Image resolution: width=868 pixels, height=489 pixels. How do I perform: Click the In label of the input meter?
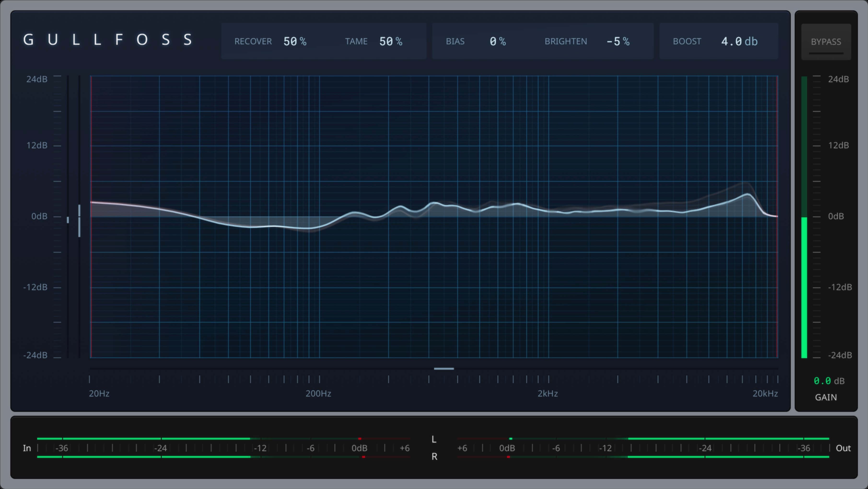point(27,448)
